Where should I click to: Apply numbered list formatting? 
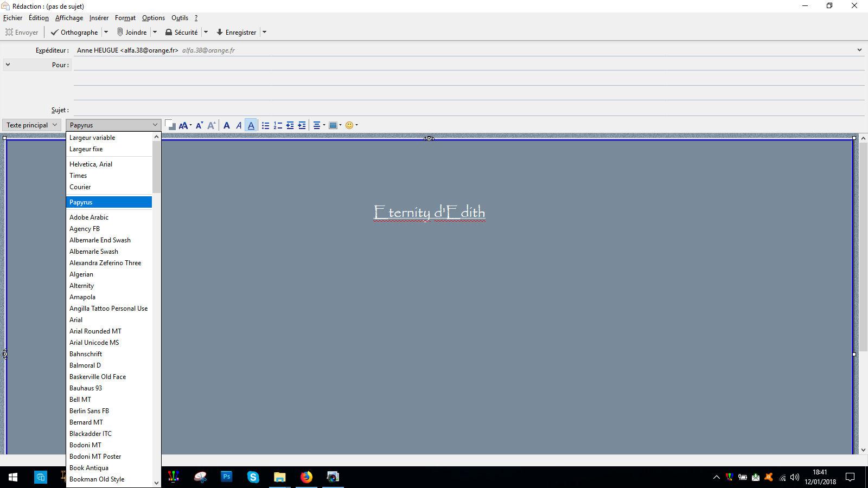[278, 125]
